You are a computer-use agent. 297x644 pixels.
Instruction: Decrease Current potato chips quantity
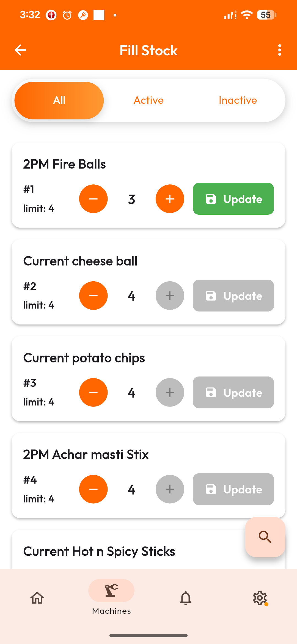[x=93, y=392]
